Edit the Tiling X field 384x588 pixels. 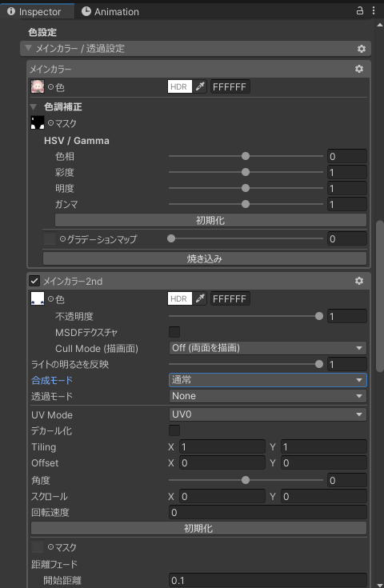tap(222, 446)
